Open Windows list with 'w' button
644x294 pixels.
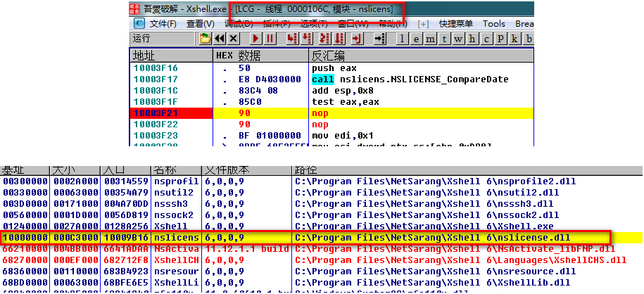(x=458, y=39)
